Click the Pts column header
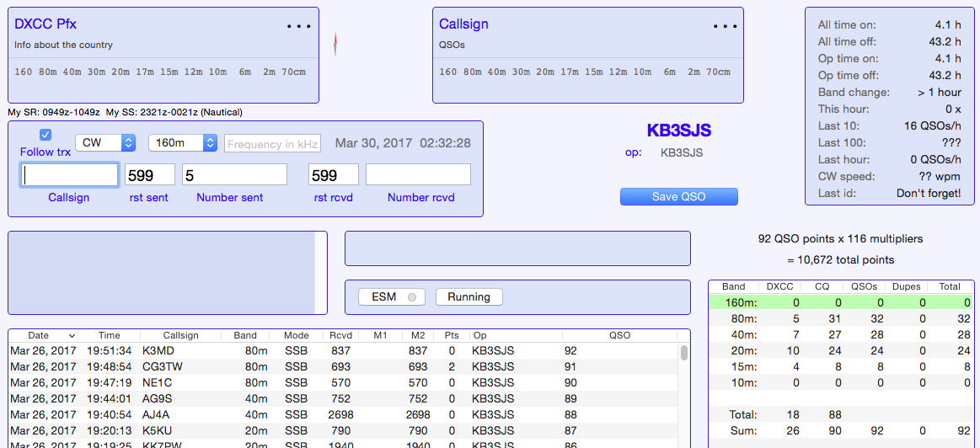The width and height of the screenshot is (980, 448). point(452,335)
